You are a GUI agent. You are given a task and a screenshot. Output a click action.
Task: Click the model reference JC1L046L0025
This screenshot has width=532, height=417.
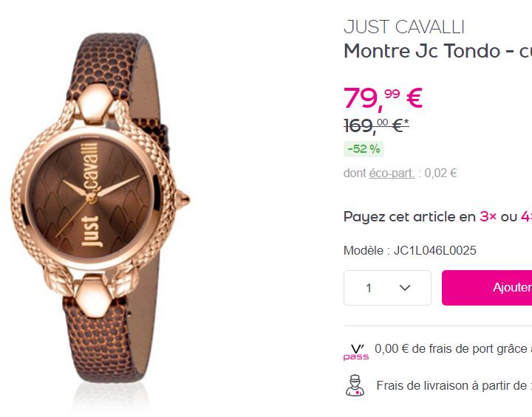coord(434,250)
